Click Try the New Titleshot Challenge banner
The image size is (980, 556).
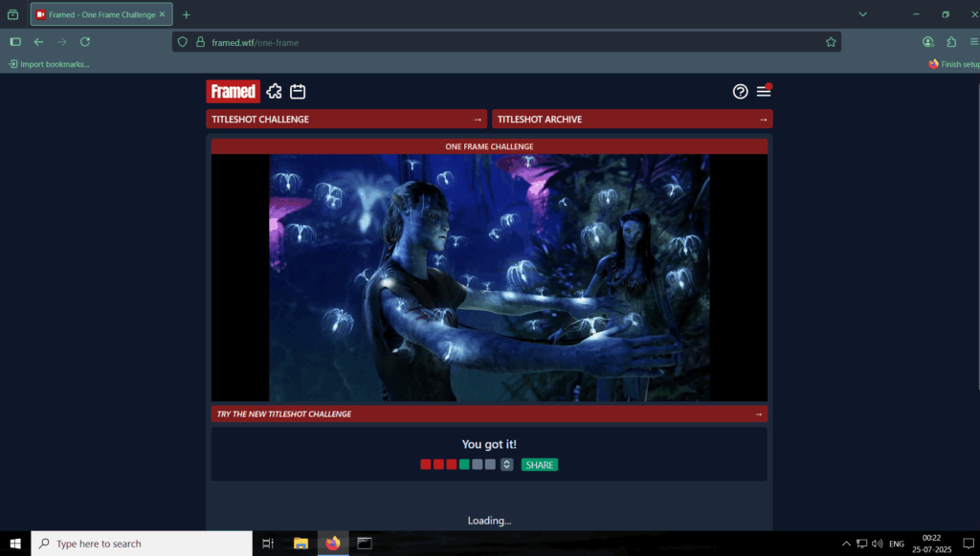489,414
